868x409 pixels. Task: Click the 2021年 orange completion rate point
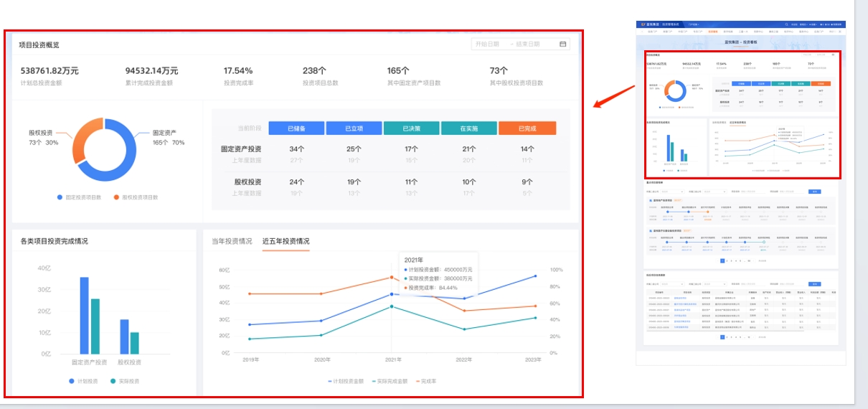coord(392,277)
